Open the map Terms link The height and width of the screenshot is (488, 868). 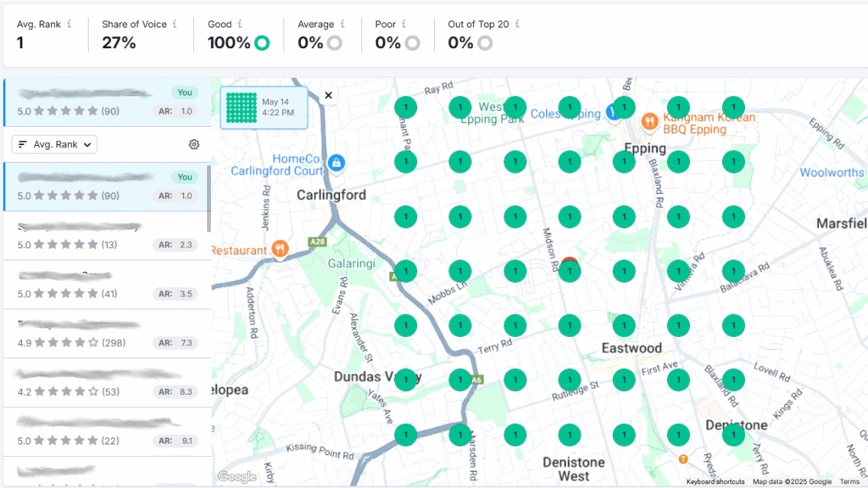coord(849,482)
